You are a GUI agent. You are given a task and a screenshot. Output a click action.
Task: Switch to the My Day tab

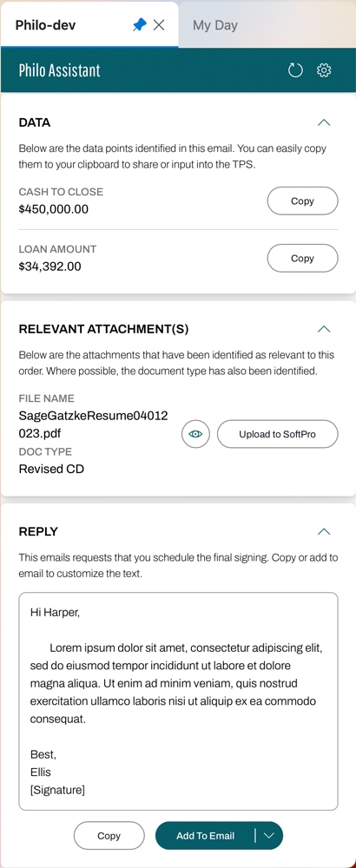pos(214,25)
